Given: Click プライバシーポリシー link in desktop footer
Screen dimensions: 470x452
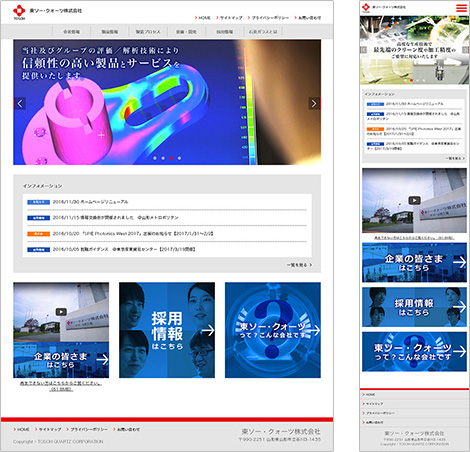Looking at the screenshot, I should 87,430.
